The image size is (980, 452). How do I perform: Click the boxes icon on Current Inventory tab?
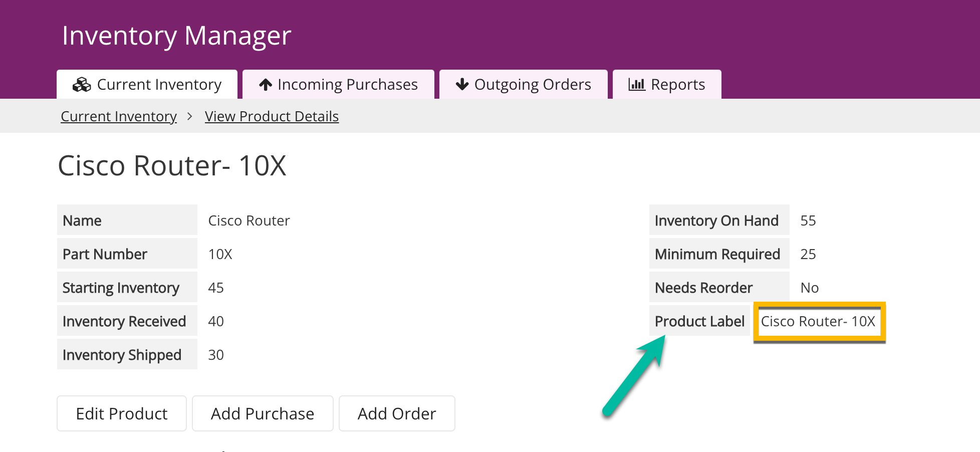click(x=82, y=85)
